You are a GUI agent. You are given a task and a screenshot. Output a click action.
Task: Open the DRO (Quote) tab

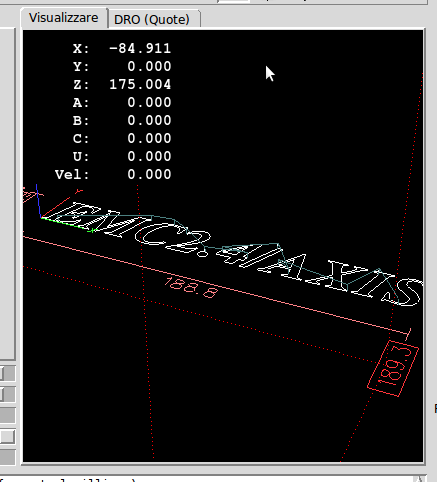point(152,20)
